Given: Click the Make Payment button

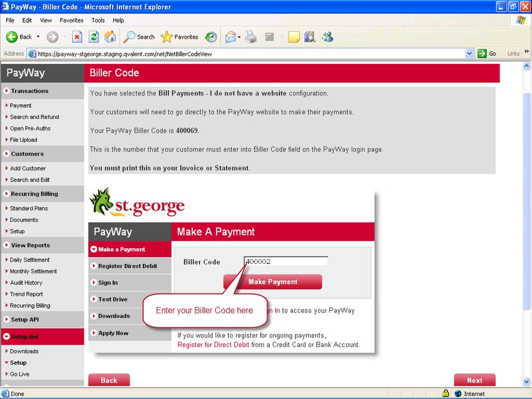Looking at the screenshot, I should pyautogui.click(x=272, y=281).
